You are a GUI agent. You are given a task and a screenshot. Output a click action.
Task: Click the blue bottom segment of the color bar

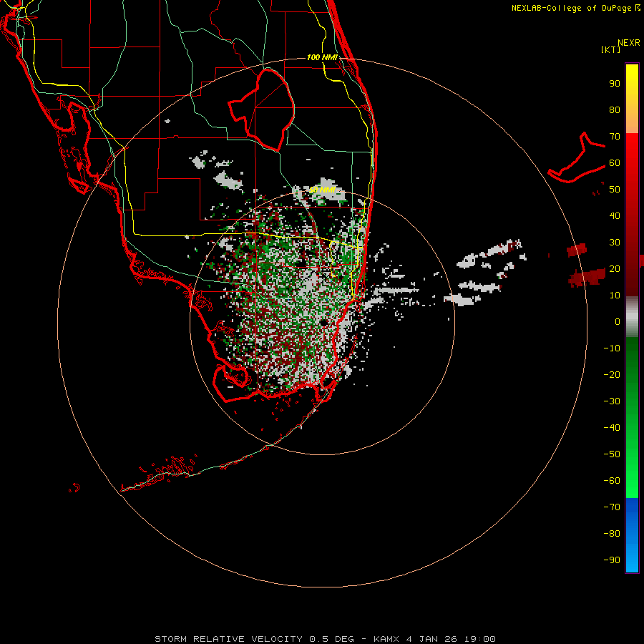632,535
